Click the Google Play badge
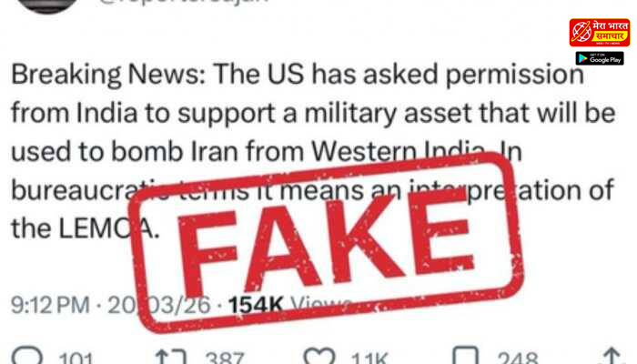This screenshot has height=364, width=637. pos(600,58)
